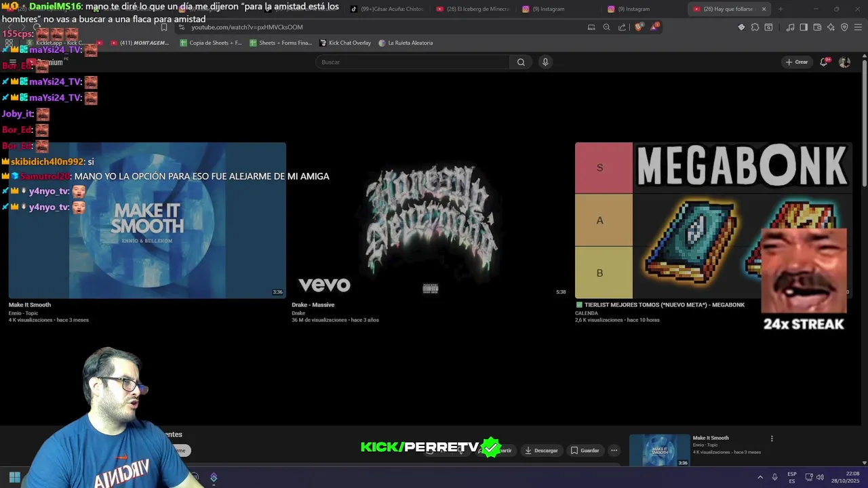Open the three-dots more actions button beside Guardar
This screenshot has height=488, width=868.
(614, 450)
